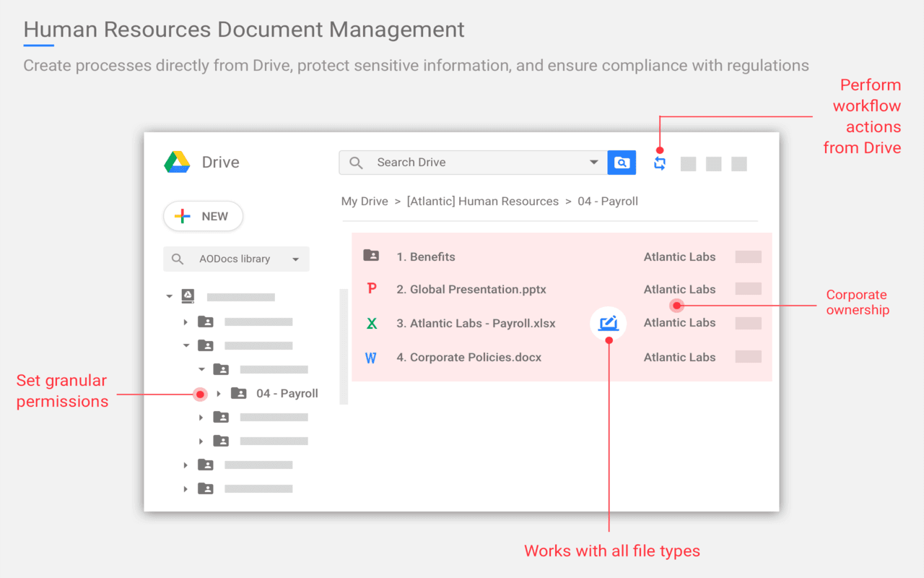Select 04 - Payroll in the folder tree
924x578 pixels.
tap(287, 393)
